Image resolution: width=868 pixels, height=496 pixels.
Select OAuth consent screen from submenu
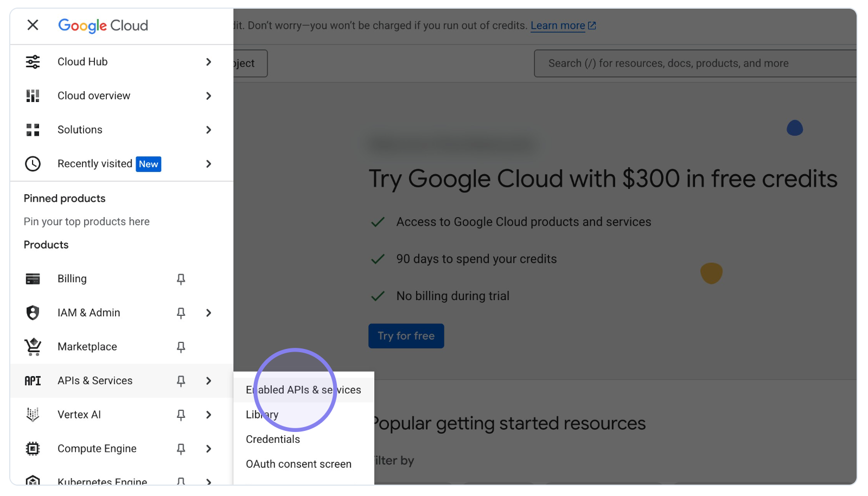pos(298,463)
